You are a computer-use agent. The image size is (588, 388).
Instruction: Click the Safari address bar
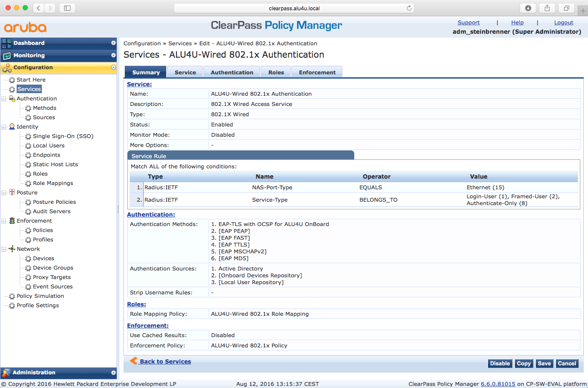tap(294, 8)
